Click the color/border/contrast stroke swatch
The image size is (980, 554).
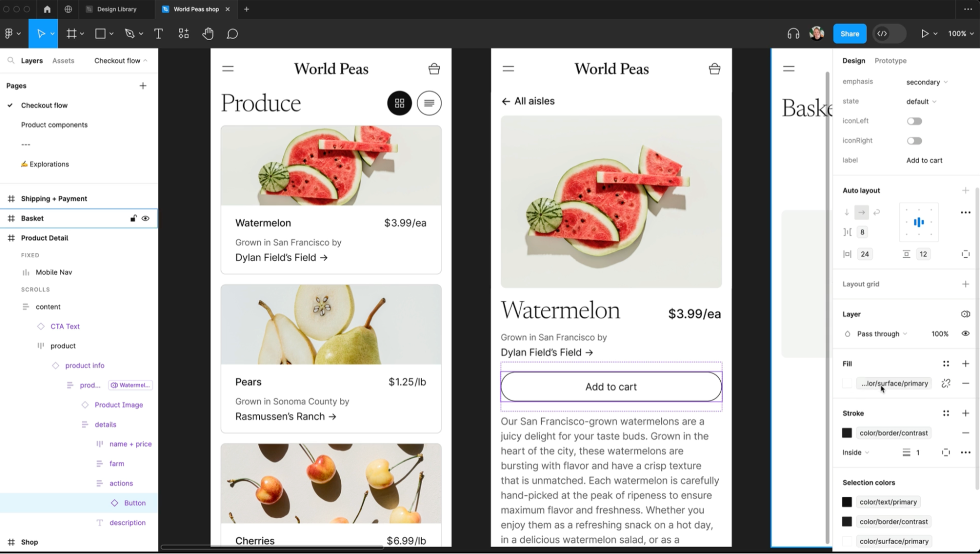coord(847,433)
